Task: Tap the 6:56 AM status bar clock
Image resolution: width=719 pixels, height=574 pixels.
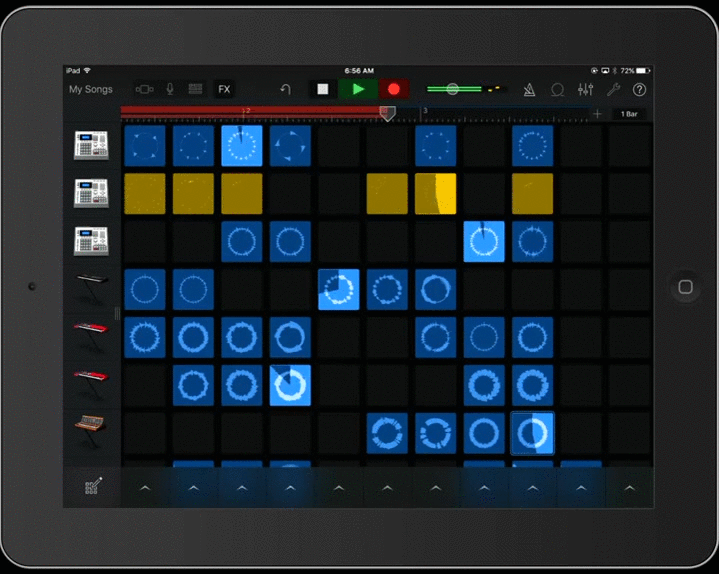Action: (x=359, y=71)
